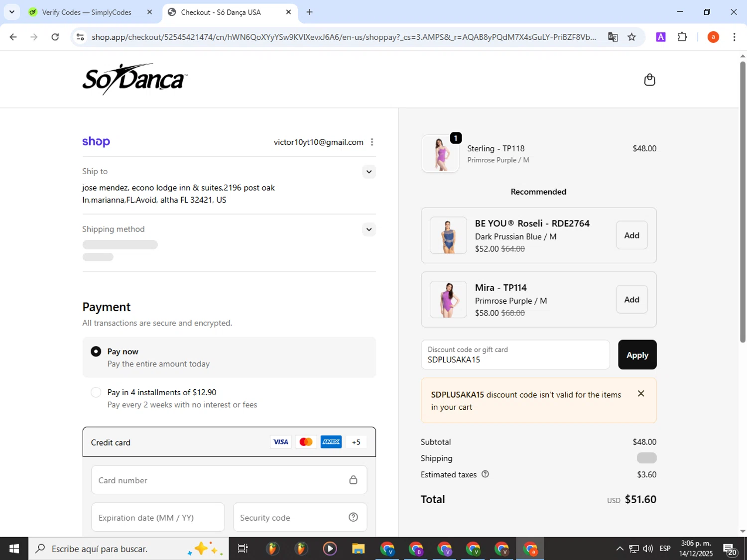The image size is (747, 560).
Task: Close the Verify Codes tab
Action: point(149,12)
